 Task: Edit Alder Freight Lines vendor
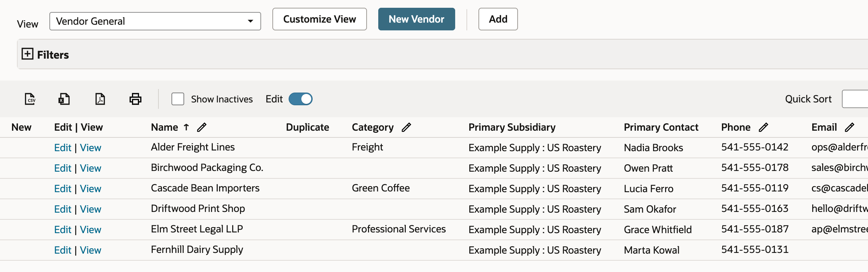pos(63,148)
